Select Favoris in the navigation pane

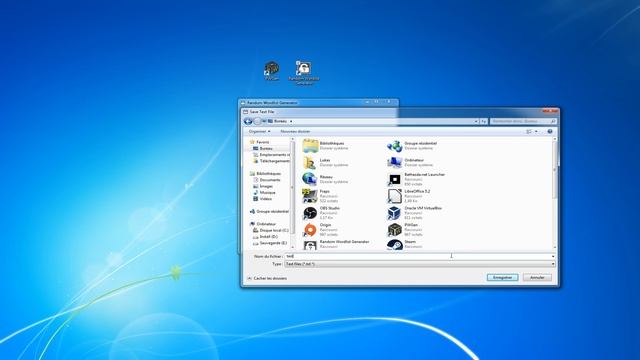click(x=260, y=142)
